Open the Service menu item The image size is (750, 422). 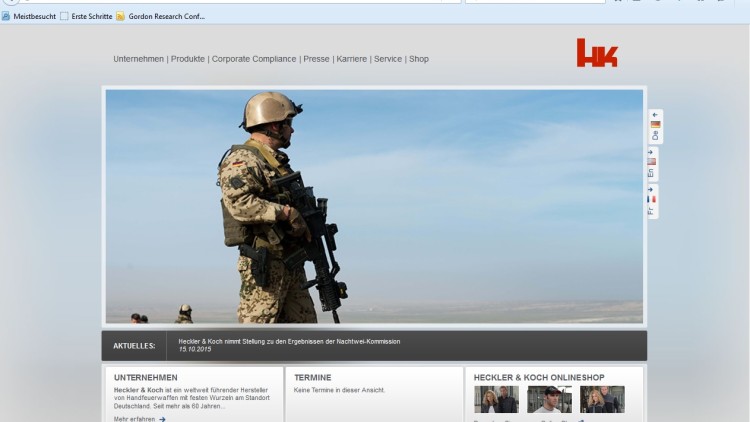pyautogui.click(x=388, y=59)
